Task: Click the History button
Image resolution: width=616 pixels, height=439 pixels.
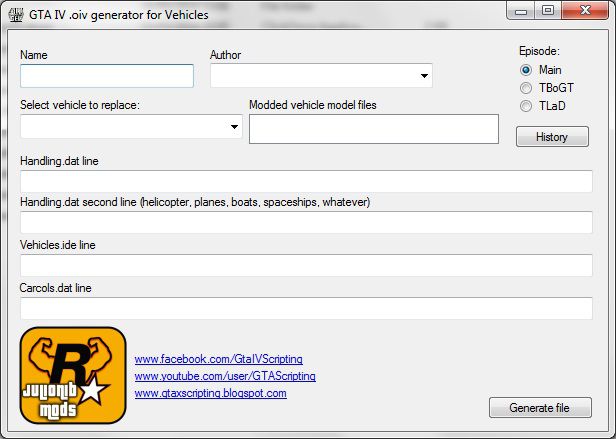Action: (x=552, y=137)
